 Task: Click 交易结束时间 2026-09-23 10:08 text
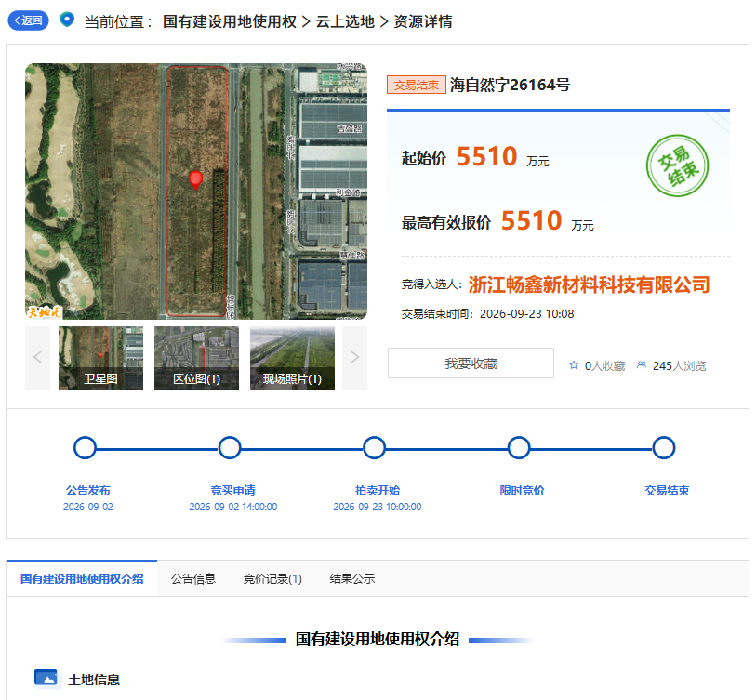pos(487,314)
